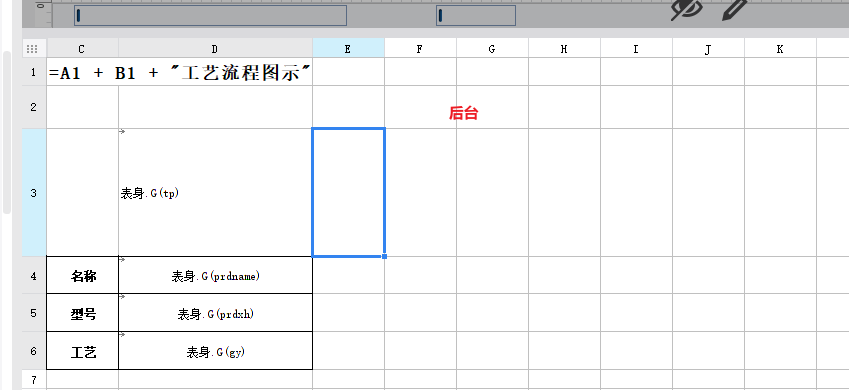
Task: Select row 1 header
Action: [x=34, y=72]
